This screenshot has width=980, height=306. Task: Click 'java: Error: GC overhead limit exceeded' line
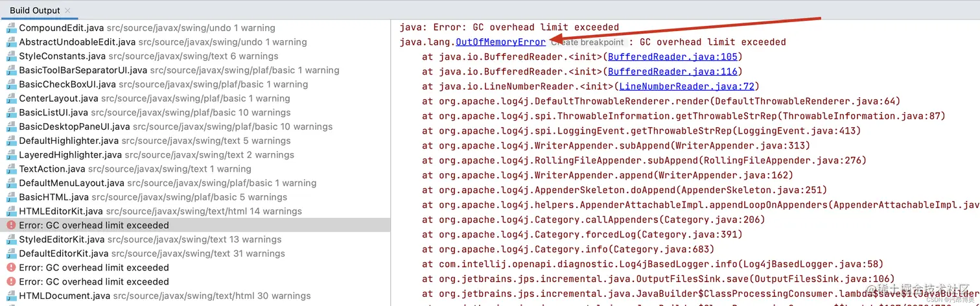click(x=509, y=27)
